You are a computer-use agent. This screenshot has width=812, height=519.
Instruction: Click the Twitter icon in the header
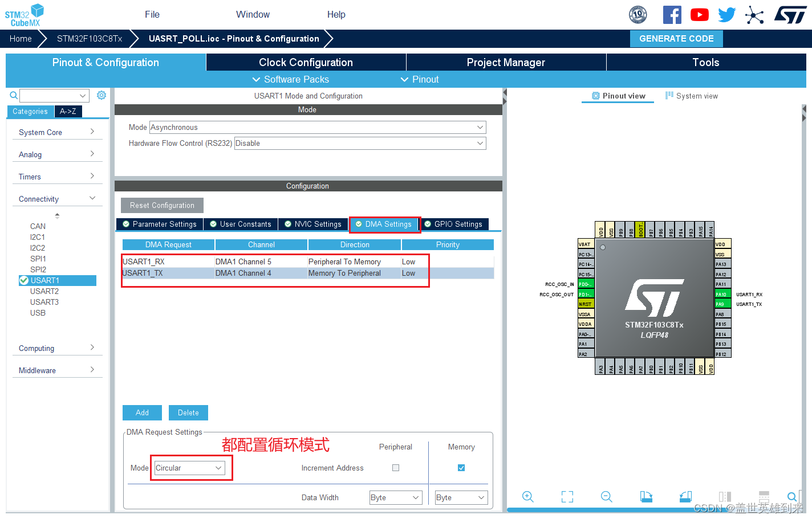click(x=726, y=14)
